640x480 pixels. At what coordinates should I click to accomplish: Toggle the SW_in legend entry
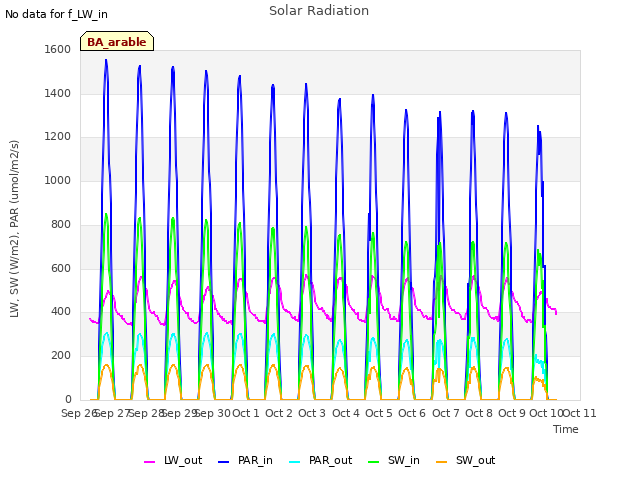pos(394,460)
